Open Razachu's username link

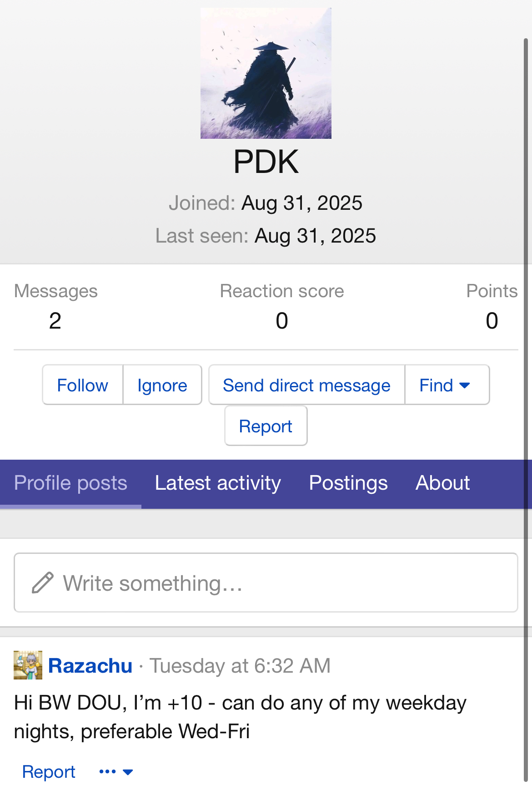point(90,666)
